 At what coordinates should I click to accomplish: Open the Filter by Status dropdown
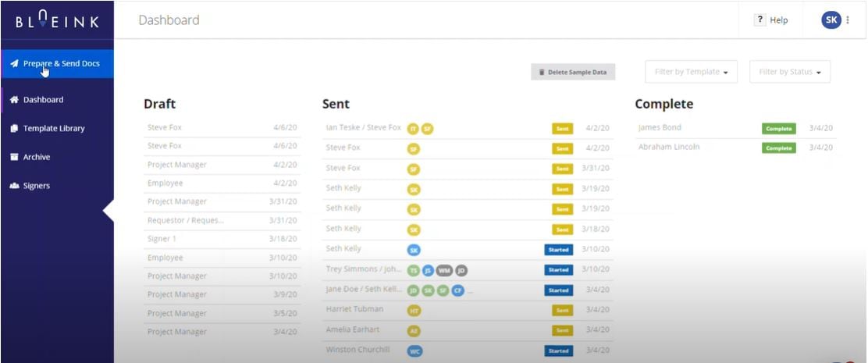pos(789,72)
